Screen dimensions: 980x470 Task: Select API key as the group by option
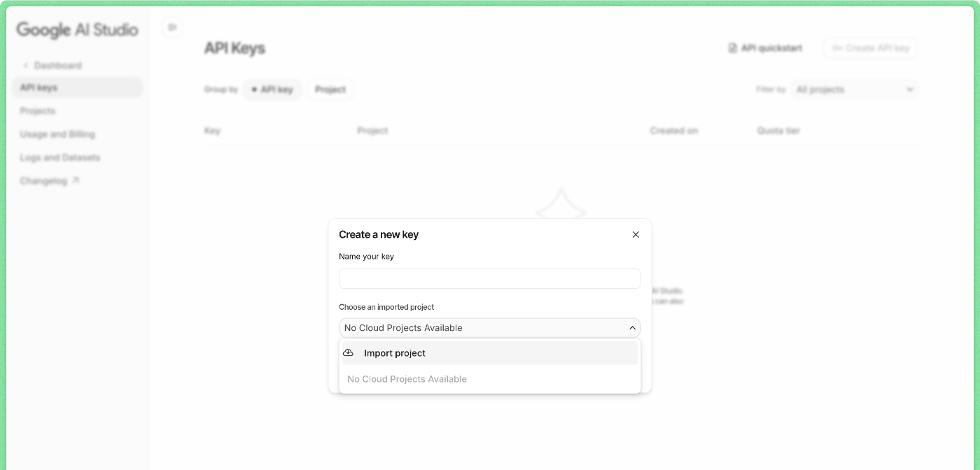tap(272, 90)
